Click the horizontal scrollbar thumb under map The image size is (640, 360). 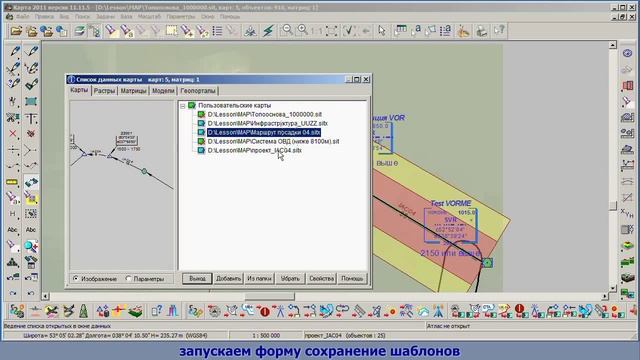tap(269, 296)
